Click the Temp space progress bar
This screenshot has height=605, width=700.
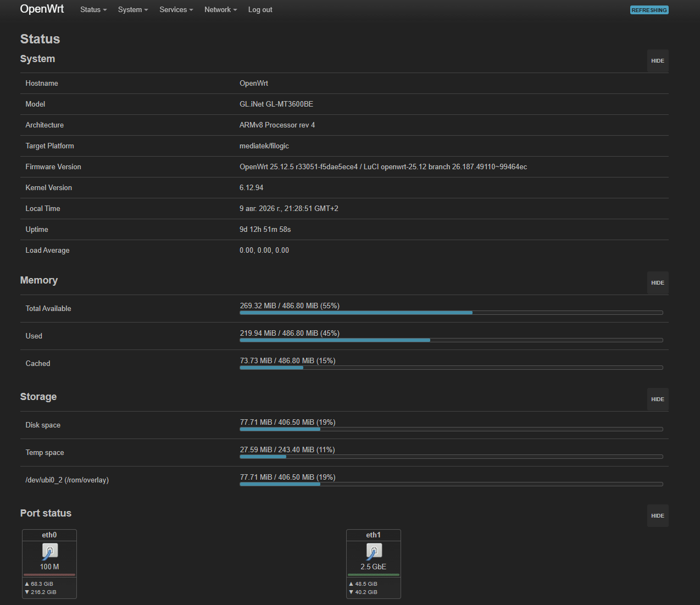pyautogui.click(x=451, y=457)
